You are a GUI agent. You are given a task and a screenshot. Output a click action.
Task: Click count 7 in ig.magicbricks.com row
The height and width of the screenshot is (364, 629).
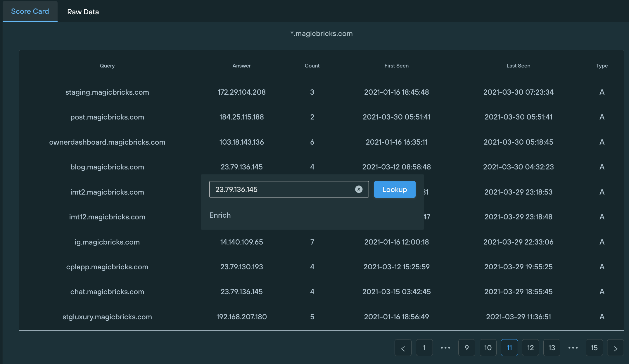point(312,242)
